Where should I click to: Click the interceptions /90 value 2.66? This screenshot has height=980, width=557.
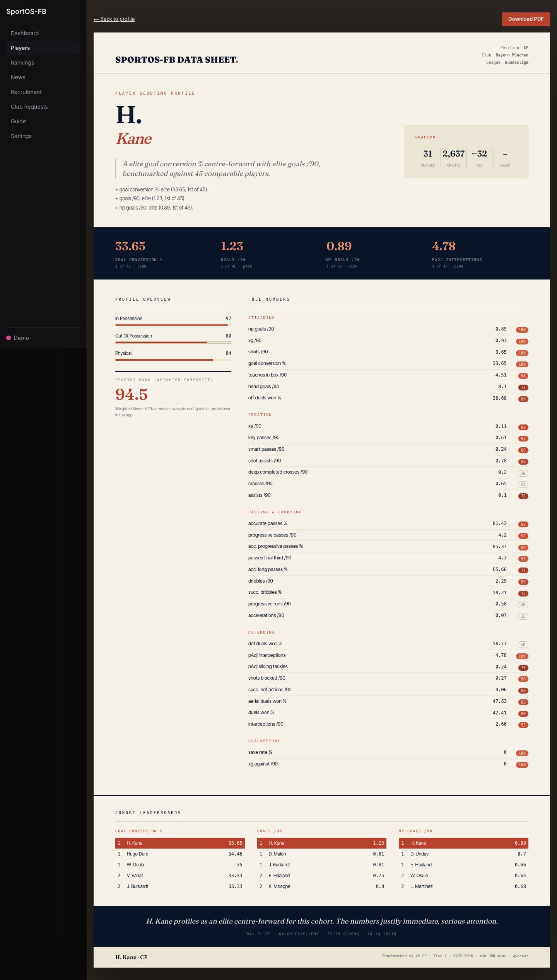tap(501, 724)
